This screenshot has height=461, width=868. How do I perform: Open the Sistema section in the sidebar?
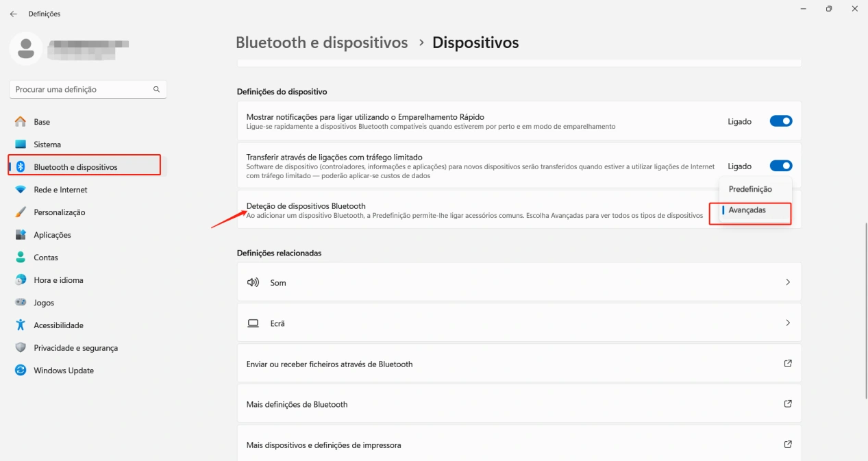tap(47, 145)
